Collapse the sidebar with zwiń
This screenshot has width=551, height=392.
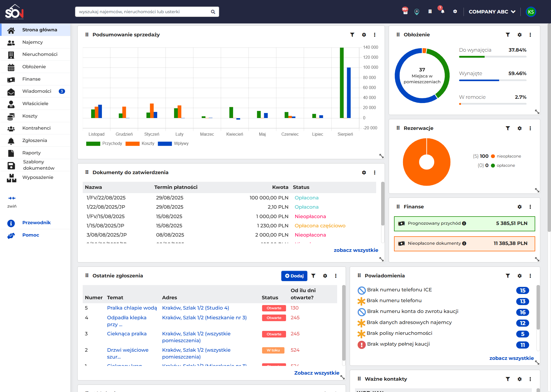pos(12,202)
